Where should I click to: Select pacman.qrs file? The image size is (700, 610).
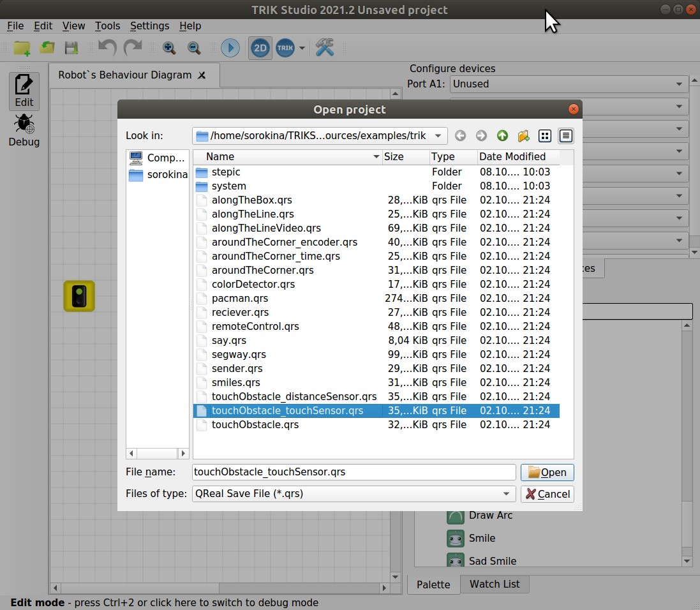376,299
